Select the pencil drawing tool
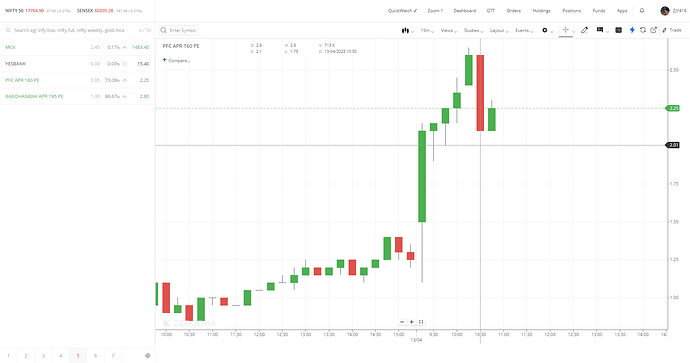This screenshot has width=690, height=363. [x=584, y=30]
